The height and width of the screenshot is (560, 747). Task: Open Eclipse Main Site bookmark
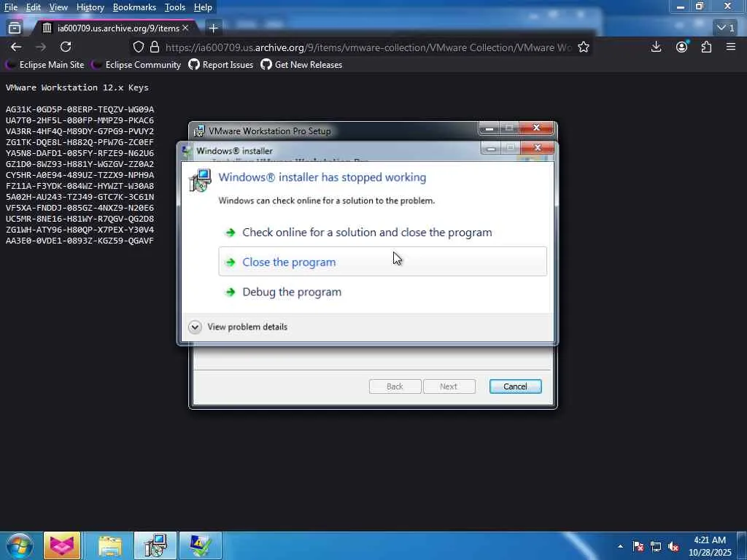point(45,65)
